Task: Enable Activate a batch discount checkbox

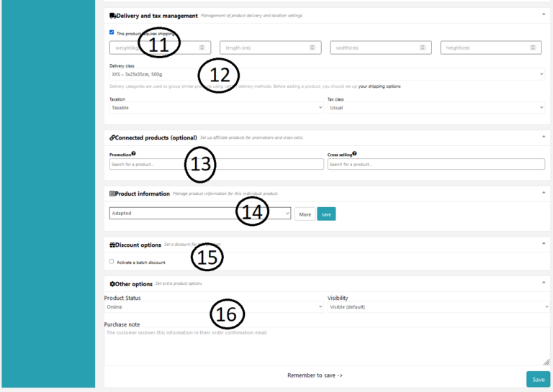Action: 112,262
